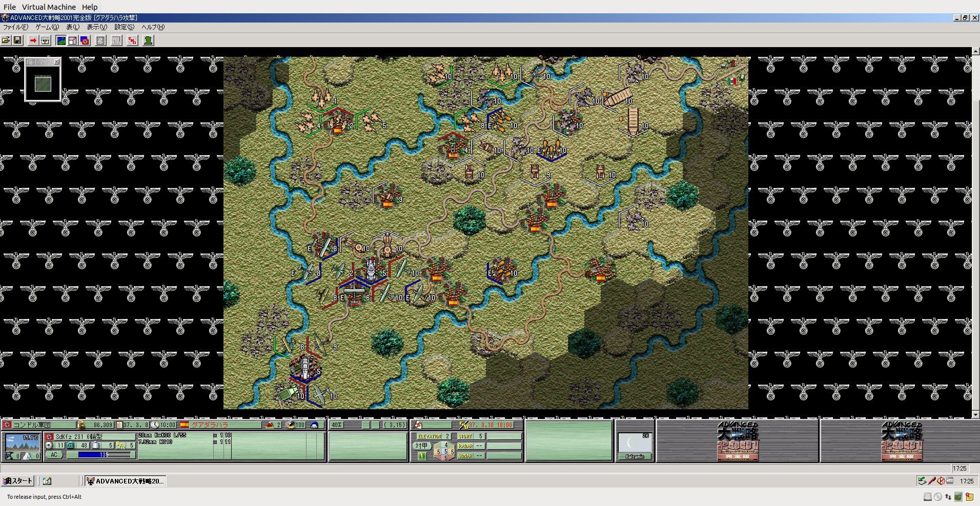Click the SdKfz 231 6輪型 unit name
Image resolution: width=980 pixels, height=506 pixels.
point(79,437)
